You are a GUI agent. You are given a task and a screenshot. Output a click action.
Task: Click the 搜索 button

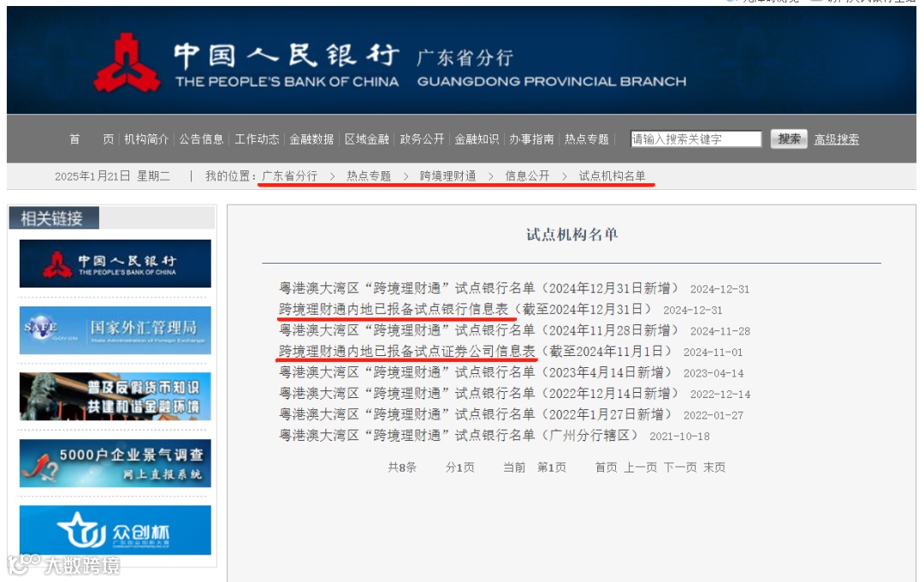tap(789, 140)
